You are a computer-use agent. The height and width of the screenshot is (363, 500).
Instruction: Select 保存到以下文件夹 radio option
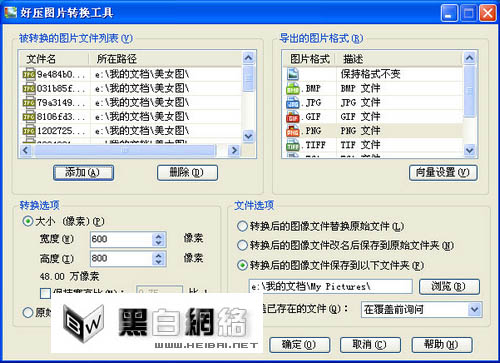tap(242, 265)
